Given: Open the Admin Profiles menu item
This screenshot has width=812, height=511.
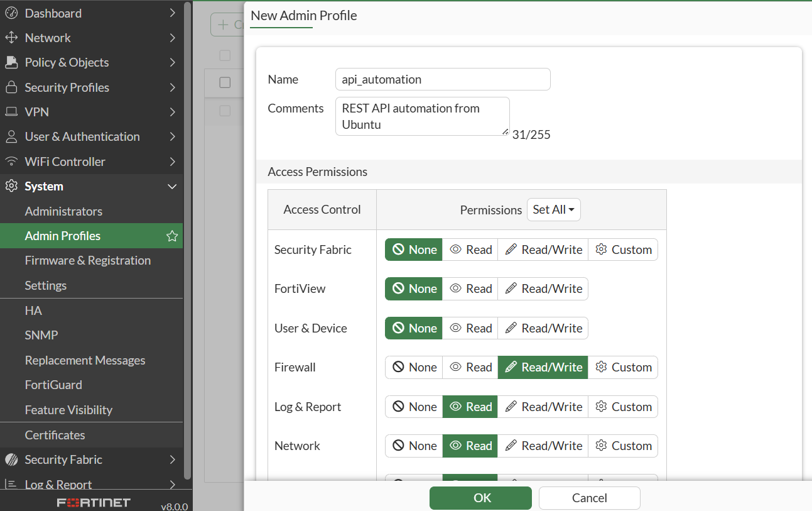Looking at the screenshot, I should tap(92, 236).
